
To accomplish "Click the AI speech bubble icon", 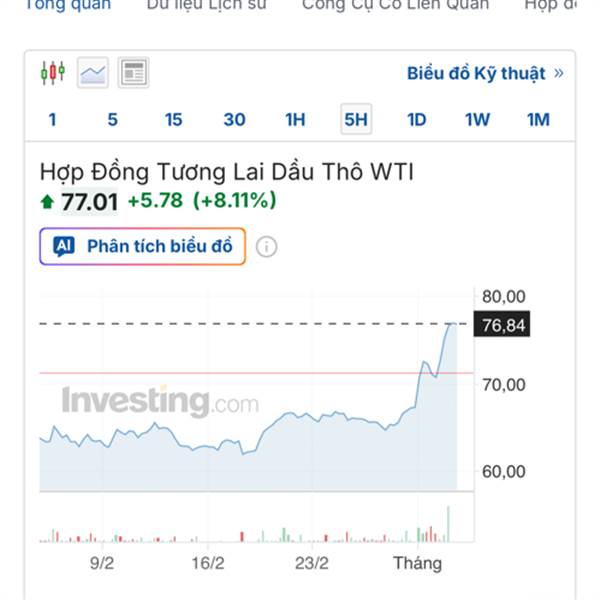I will (x=64, y=246).
